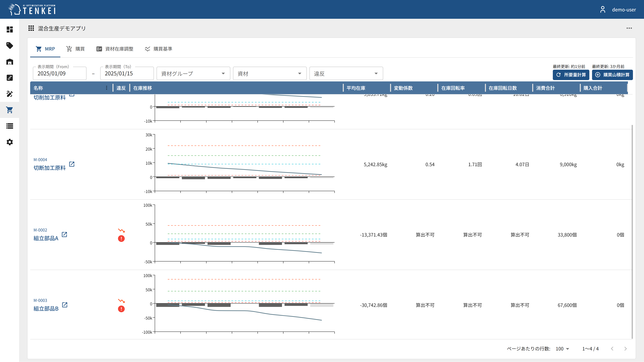The height and width of the screenshot is (362, 644).
Task: Click the 所要量計算 button
Action: coord(571,75)
